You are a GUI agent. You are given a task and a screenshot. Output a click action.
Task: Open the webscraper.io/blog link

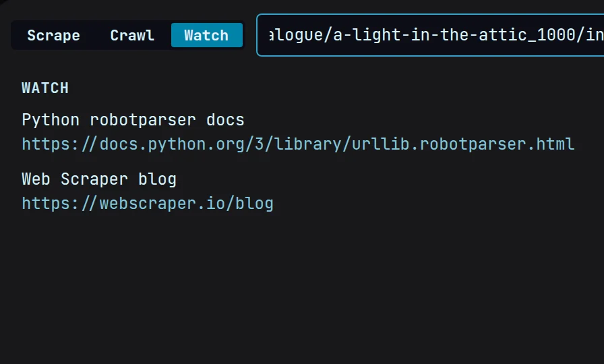click(x=148, y=204)
